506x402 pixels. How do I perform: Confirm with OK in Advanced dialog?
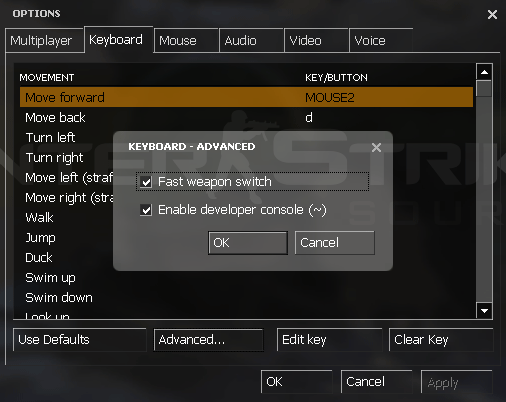click(x=248, y=243)
